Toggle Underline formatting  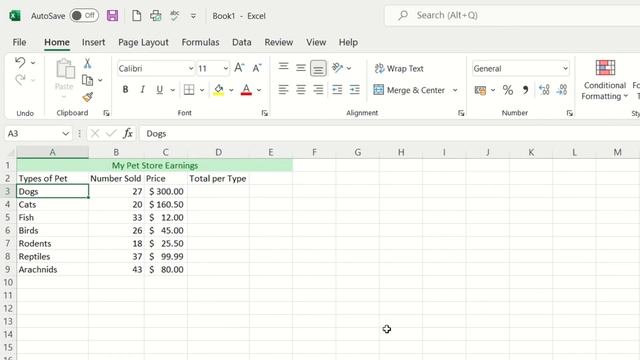coord(160,90)
